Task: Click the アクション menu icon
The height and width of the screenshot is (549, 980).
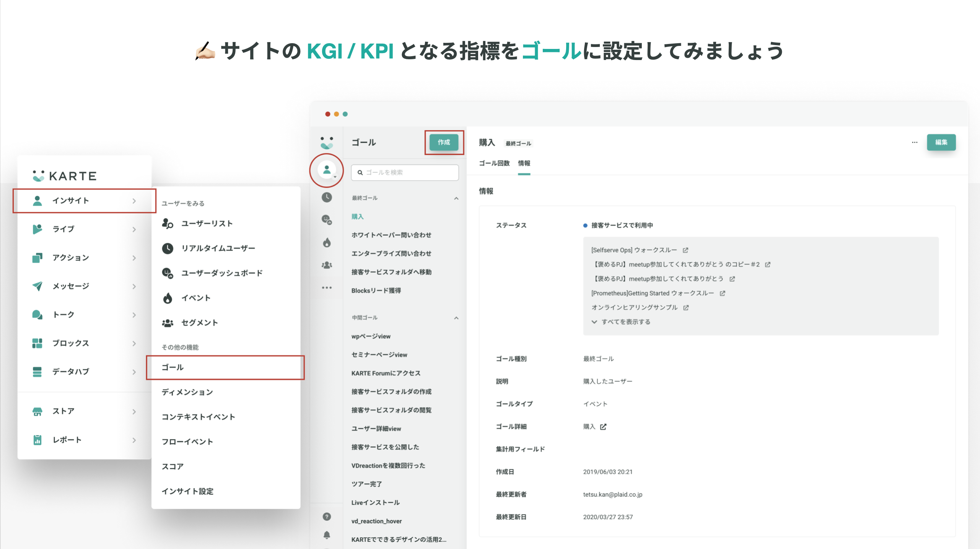Action: [37, 258]
